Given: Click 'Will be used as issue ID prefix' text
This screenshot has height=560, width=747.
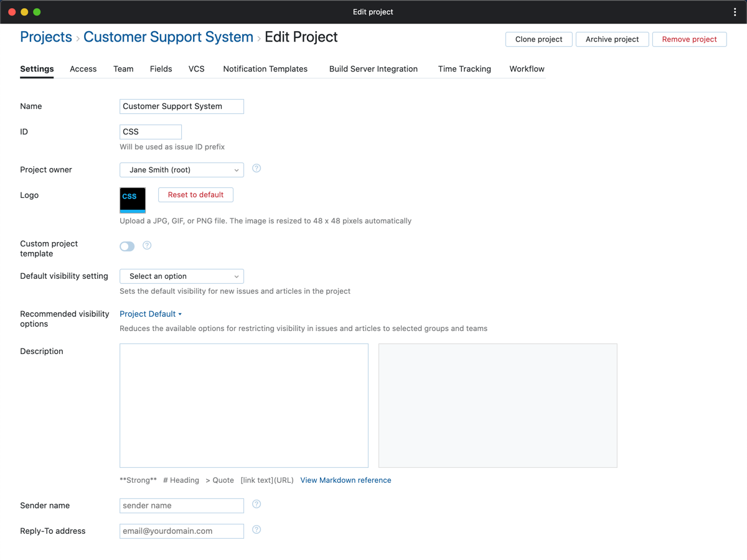Looking at the screenshot, I should (x=172, y=147).
